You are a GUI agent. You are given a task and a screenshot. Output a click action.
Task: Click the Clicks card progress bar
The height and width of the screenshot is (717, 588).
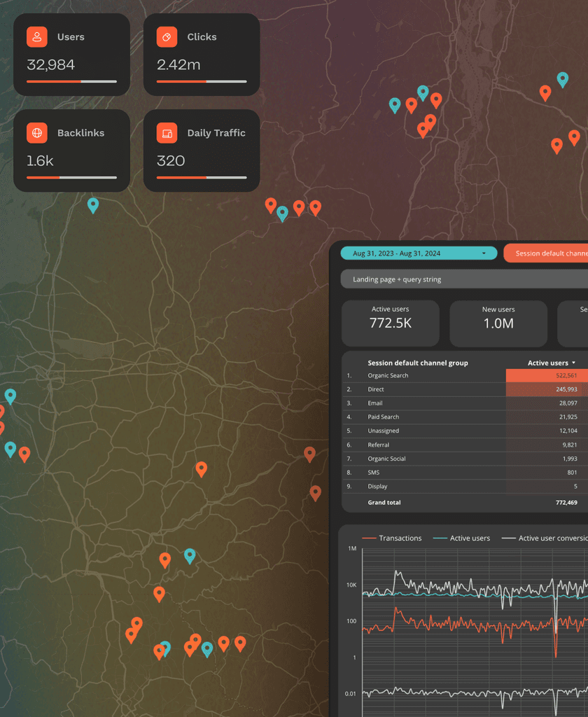point(202,81)
